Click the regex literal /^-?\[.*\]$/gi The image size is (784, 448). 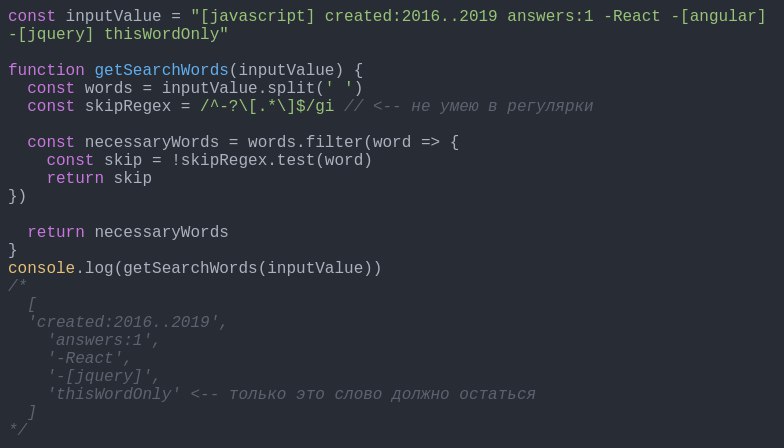[267, 106]
